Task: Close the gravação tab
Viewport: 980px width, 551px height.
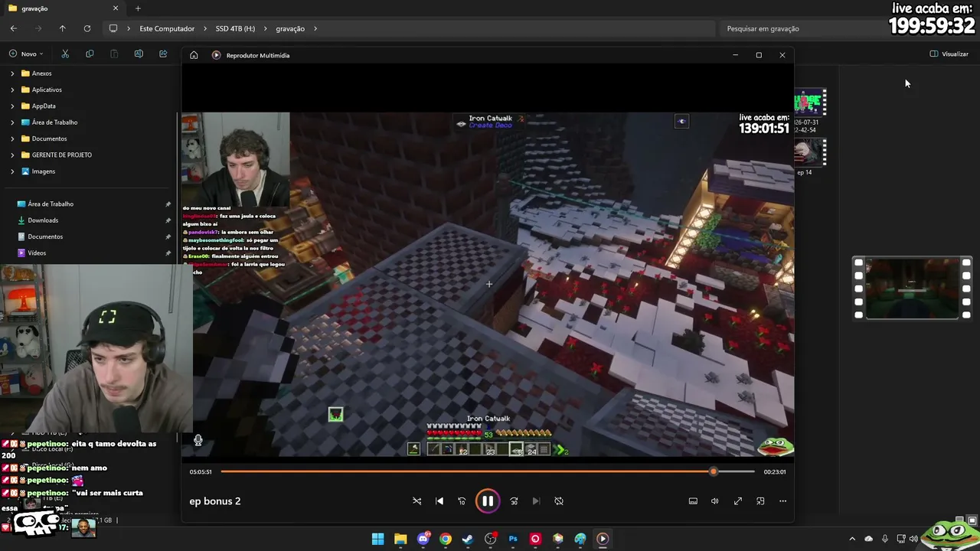Action: point(116,8)
